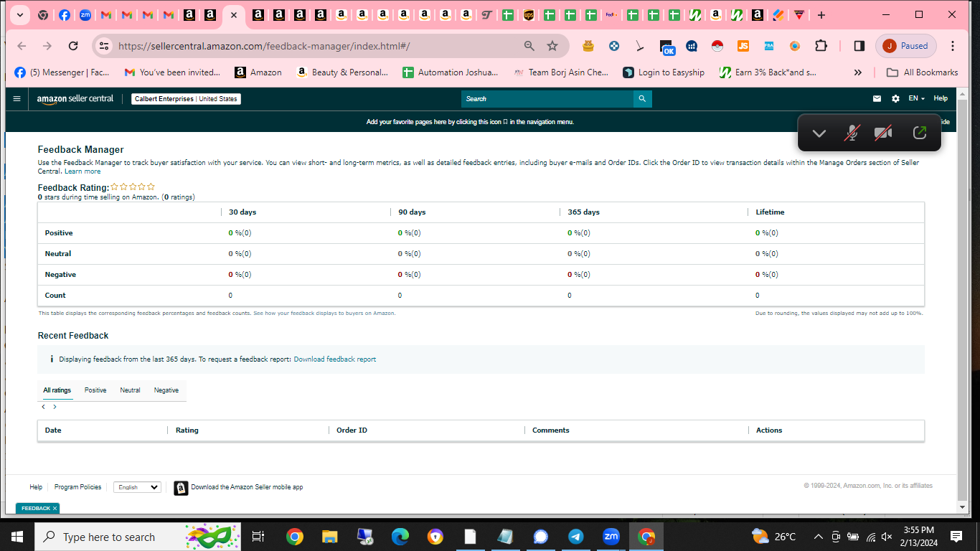Open the Login to Easyship bookmark
Image resolution: width=980 pixels, height=551 pixels.
point(664,72)
